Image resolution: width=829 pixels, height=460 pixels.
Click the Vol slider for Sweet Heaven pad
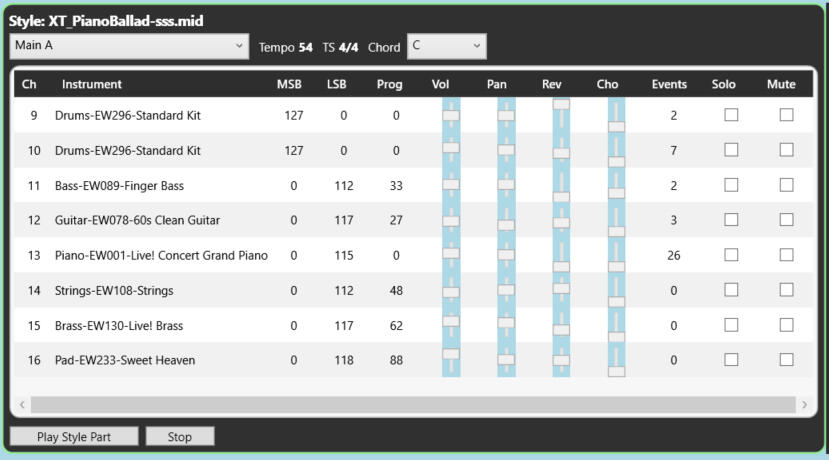[x=451, y=360]
